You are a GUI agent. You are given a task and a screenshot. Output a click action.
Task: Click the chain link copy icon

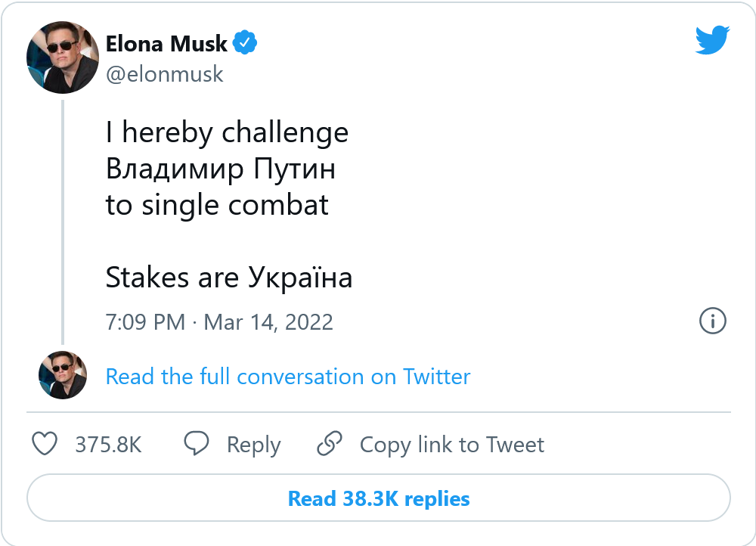pos(330,444)
